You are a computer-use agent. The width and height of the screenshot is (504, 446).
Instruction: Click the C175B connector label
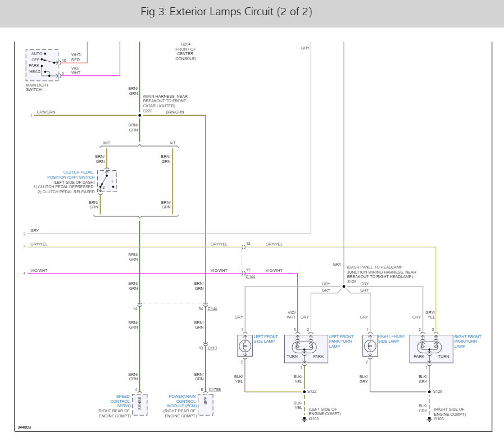[215, 389]
